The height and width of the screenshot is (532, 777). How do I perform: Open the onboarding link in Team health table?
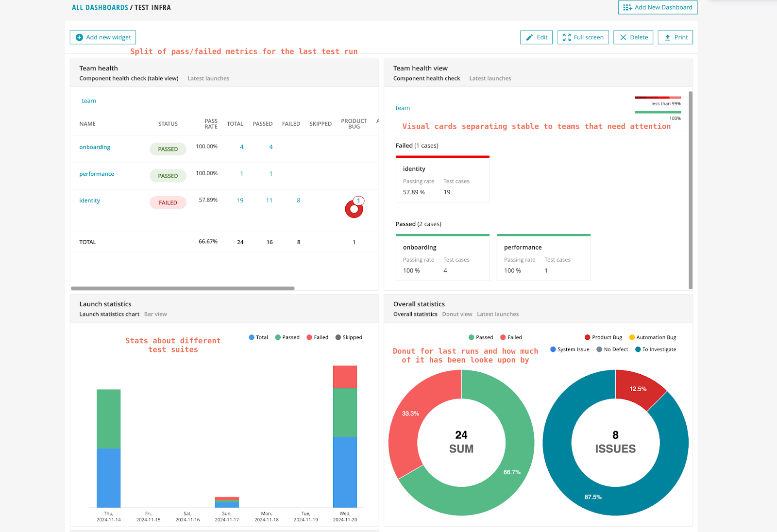(94, 147)
